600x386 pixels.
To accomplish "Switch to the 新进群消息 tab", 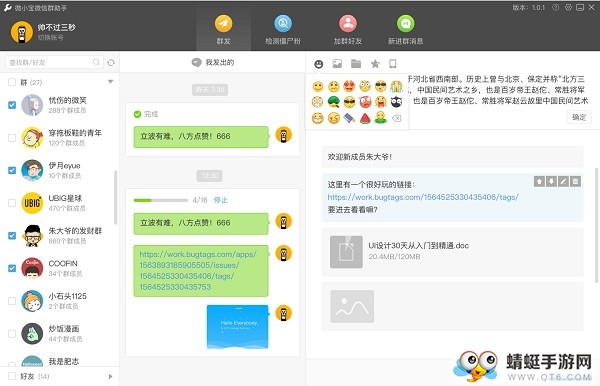I will 406,30.
